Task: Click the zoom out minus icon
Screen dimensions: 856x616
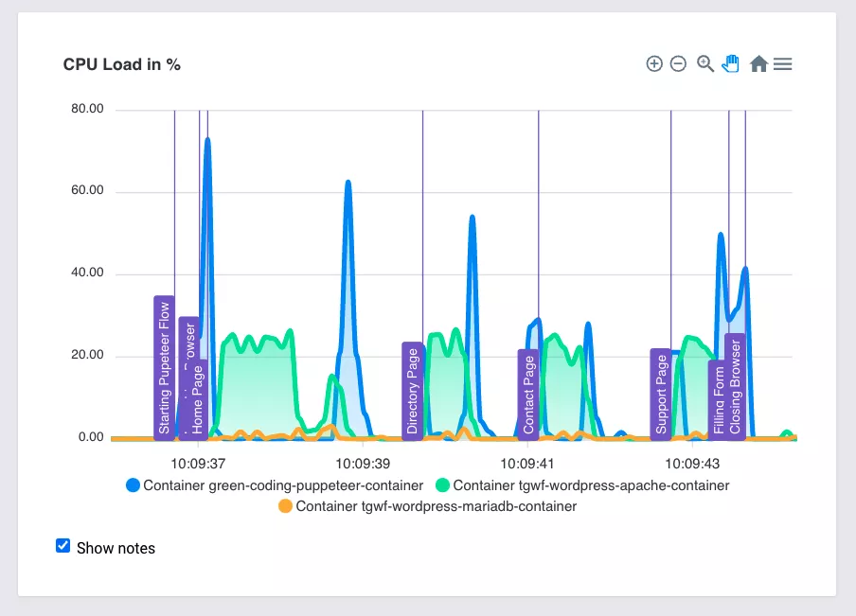Action: tap(678, 63)
